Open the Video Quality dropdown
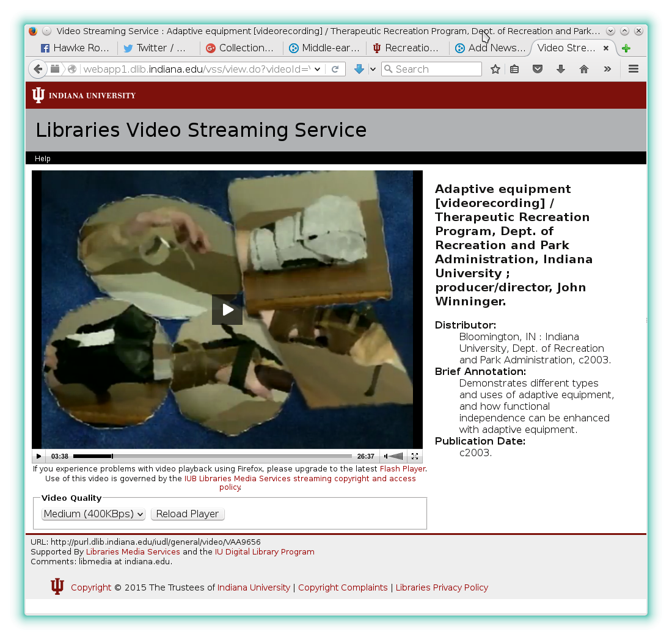The width and height of the screenshot is (672, 640). [93, 514]
